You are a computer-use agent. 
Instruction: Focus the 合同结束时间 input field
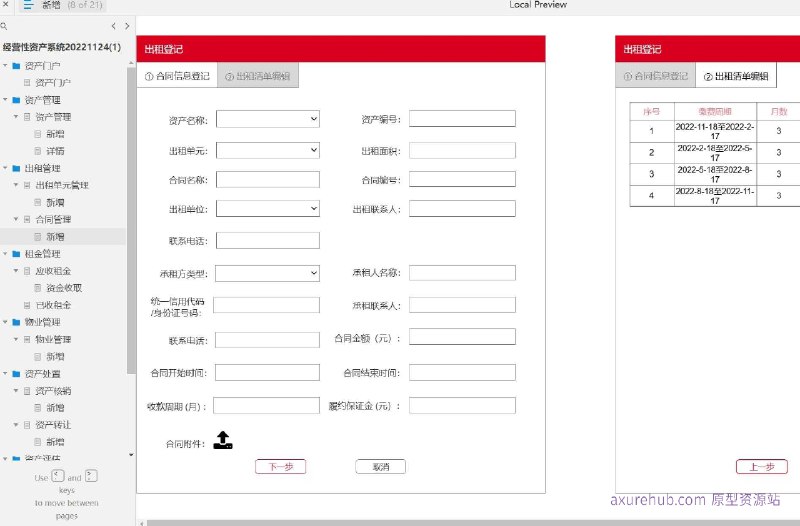point(462,372)
